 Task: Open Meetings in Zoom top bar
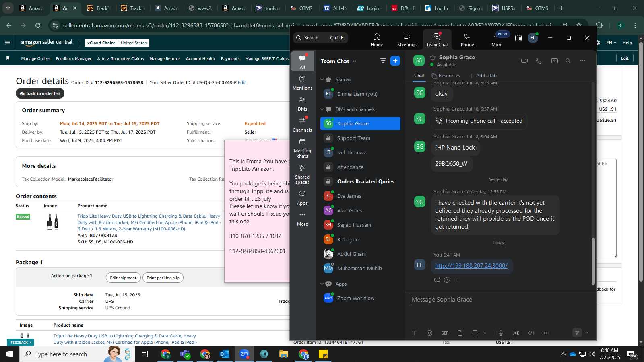tap(407, 40)
